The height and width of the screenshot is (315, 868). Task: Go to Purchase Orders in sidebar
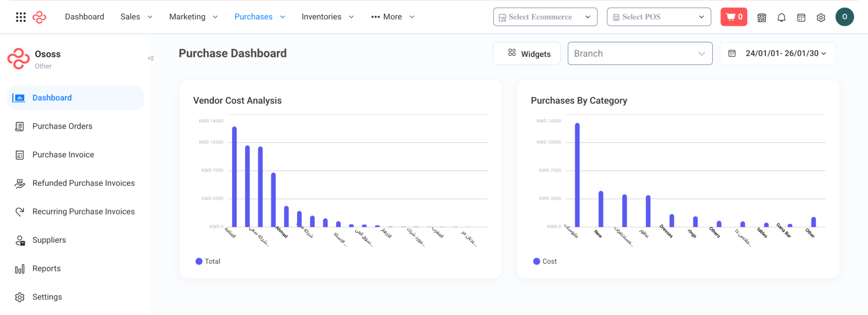click(x=62, y=126)
